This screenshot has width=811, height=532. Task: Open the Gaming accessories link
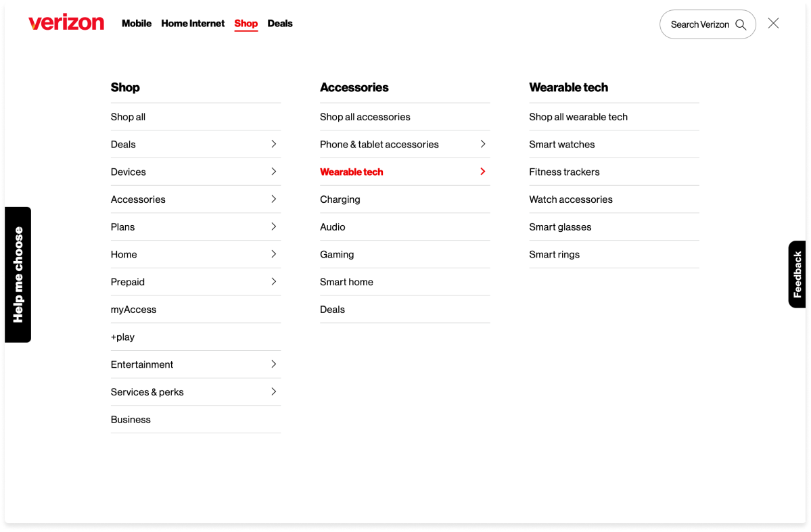point(337,254)
